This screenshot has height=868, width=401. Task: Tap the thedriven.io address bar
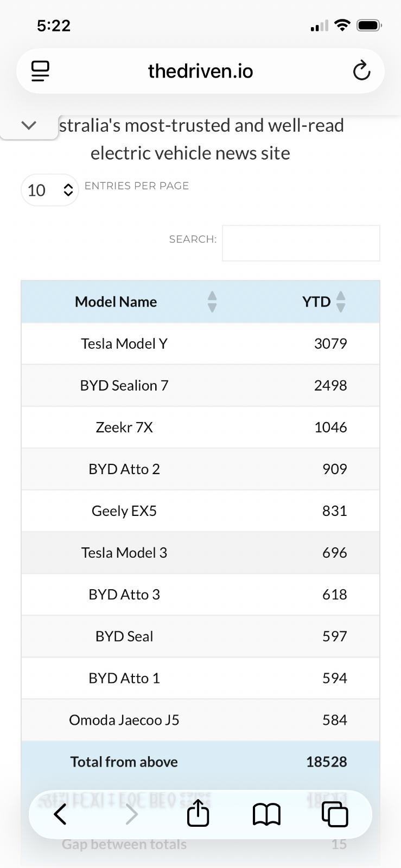(200, 71)
